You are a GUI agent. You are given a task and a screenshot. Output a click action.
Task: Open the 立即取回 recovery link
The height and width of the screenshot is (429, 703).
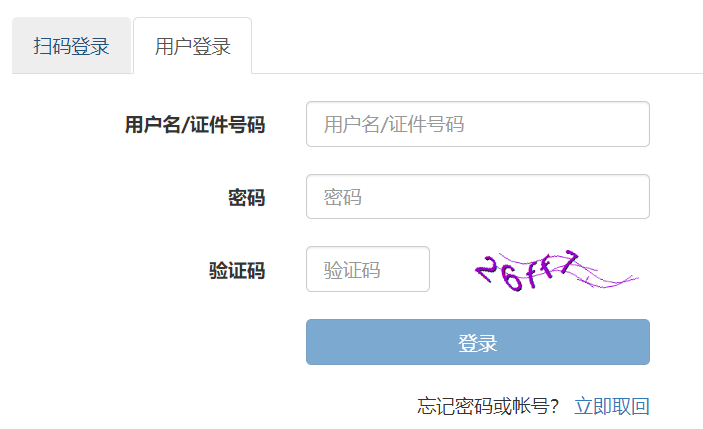611,406
